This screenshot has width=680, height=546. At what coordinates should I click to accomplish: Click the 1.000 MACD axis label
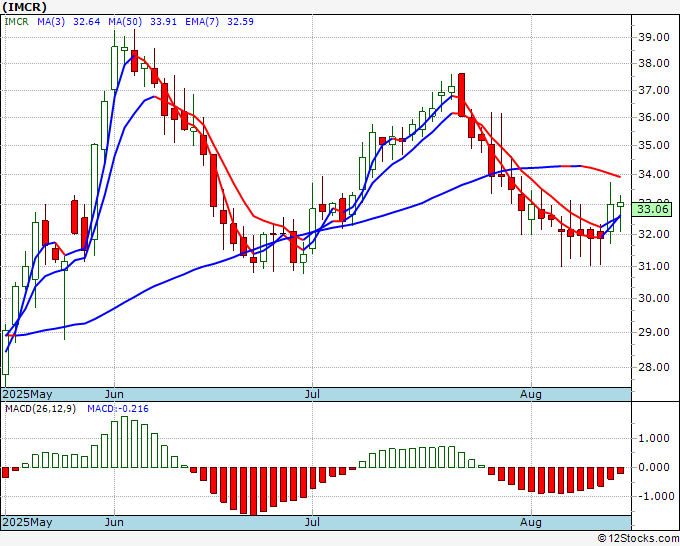tap(654, 438)
